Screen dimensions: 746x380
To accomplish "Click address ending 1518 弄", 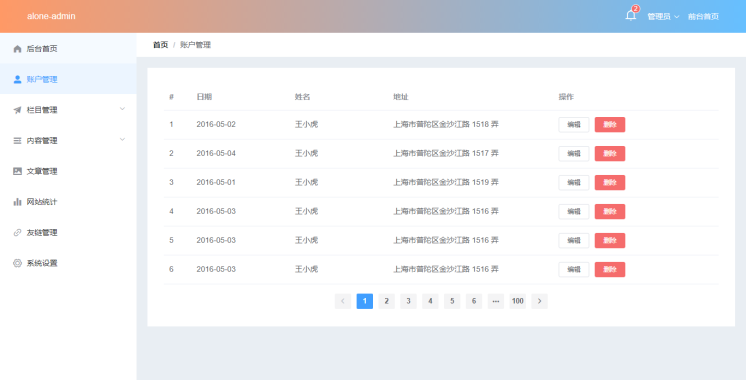I will [446, 125].
